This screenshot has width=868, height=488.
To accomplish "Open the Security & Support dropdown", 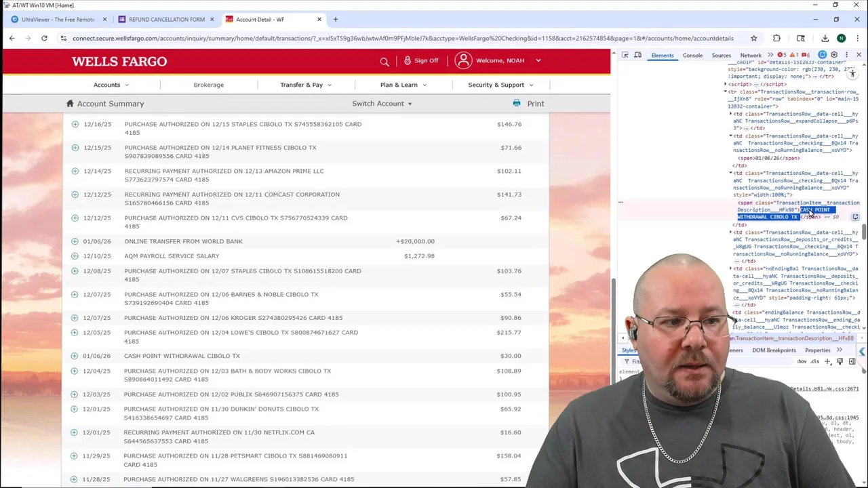I will [x=500, y=85].
